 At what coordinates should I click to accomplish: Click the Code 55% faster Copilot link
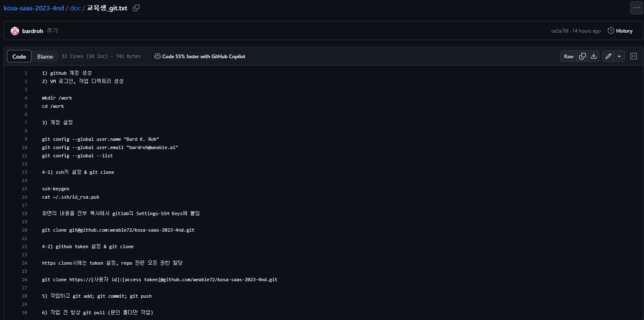(x=203, y=57)
